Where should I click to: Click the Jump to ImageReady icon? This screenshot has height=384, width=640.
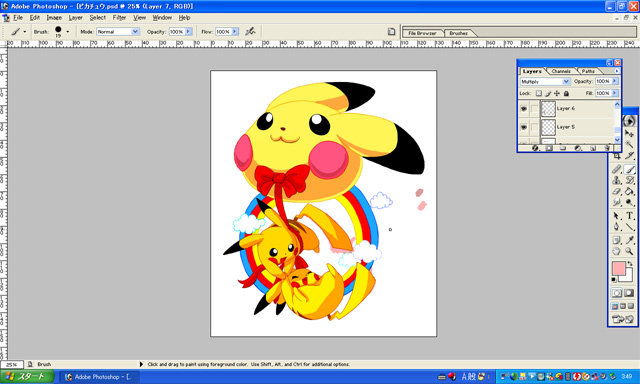click(x=623, y=319)
